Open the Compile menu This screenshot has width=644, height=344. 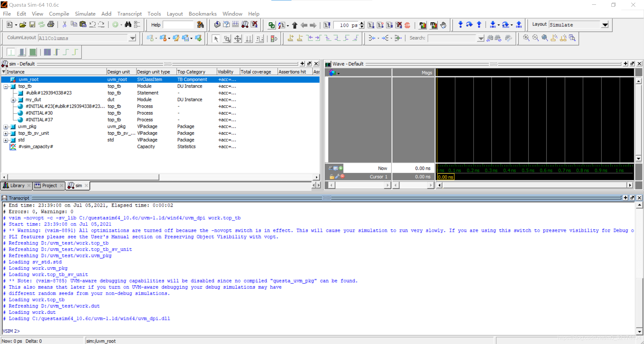pyautogui.click(x=59, y=14)
